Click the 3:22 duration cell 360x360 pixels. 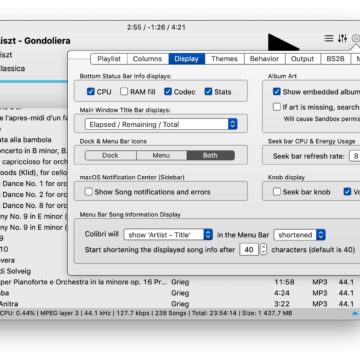282,304
